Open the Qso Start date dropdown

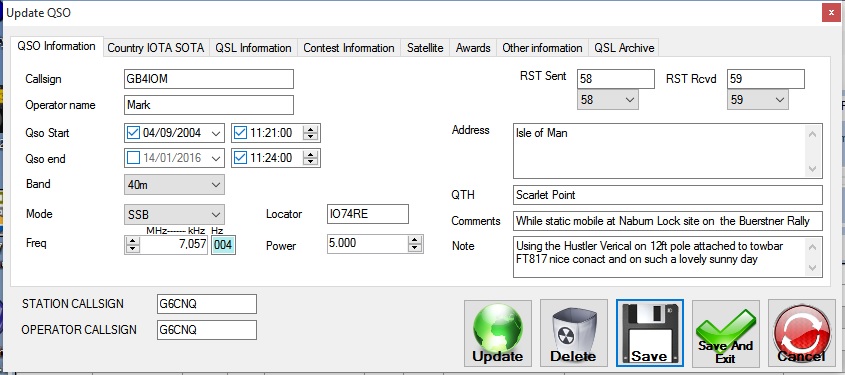tap(216, 133)
